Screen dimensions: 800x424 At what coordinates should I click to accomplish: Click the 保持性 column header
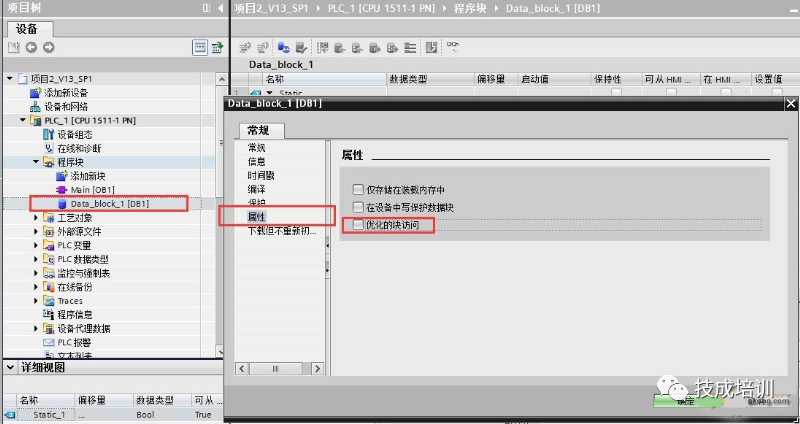coord(616,79)
